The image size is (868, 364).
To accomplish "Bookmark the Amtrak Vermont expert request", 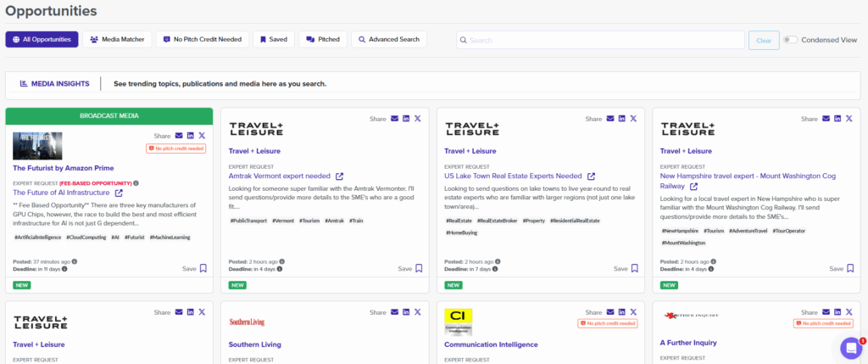I will pyautogui.click(x=419, y=268).
